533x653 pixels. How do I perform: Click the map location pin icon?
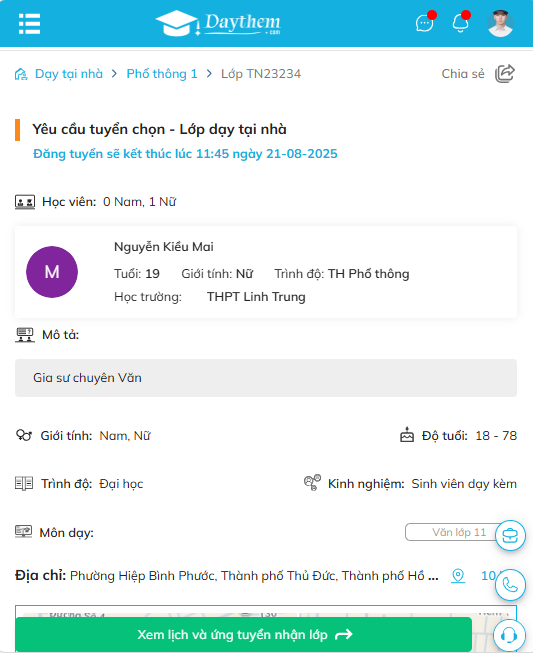pos(458,576)
